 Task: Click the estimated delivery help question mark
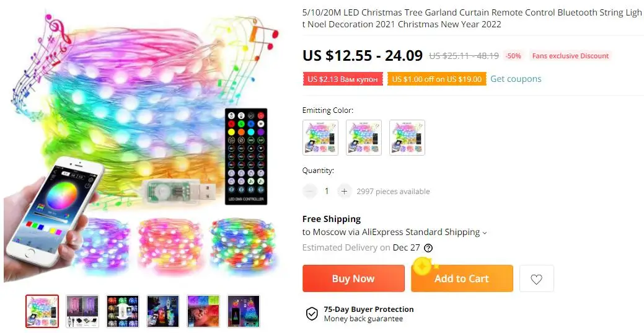click(428, 248)
